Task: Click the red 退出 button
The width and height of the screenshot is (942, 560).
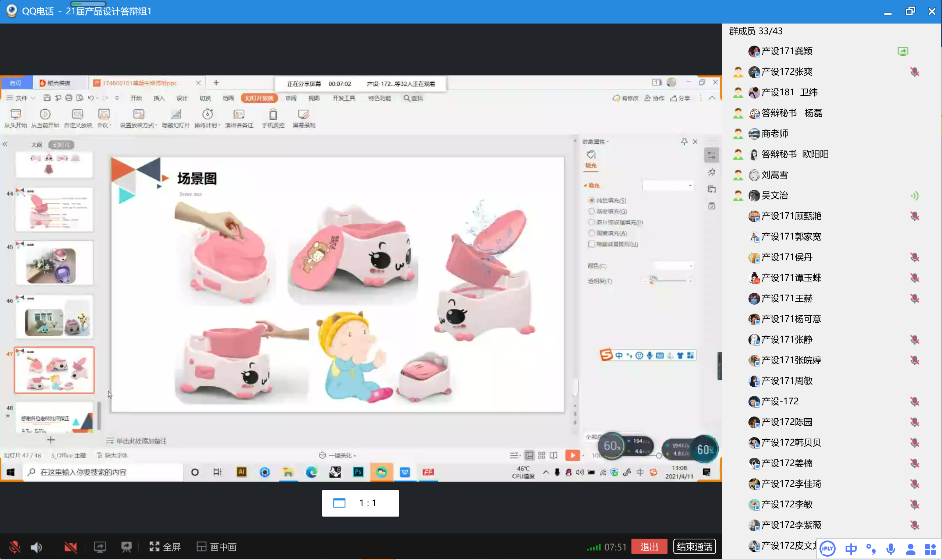Action: point(649,547)
